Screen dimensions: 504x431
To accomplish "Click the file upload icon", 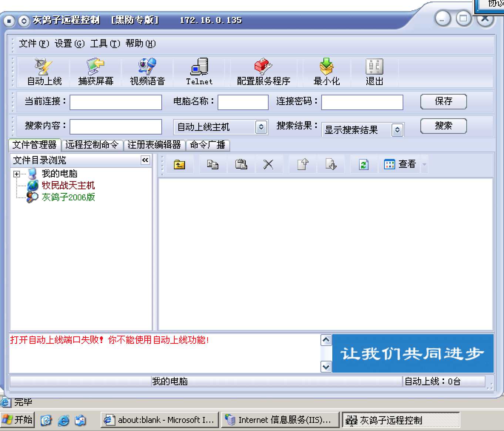I will 303,164.
